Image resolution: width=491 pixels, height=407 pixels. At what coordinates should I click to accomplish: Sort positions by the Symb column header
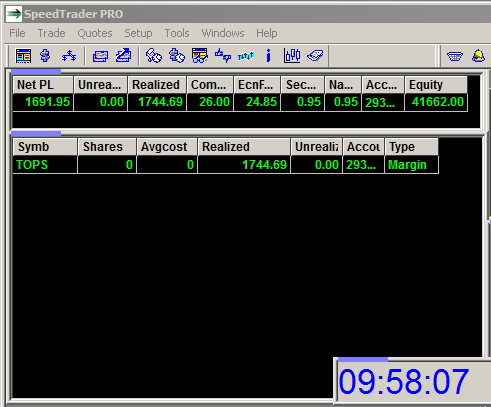click(x=45, y=147)
